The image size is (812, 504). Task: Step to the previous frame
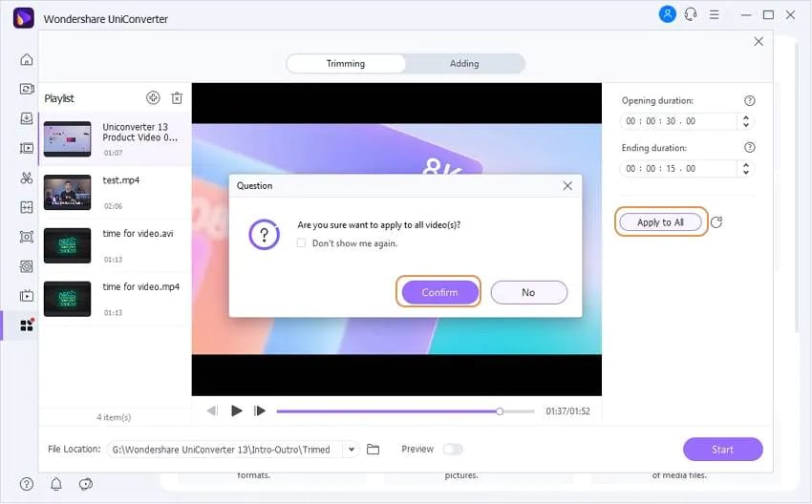tap(212, 410)
